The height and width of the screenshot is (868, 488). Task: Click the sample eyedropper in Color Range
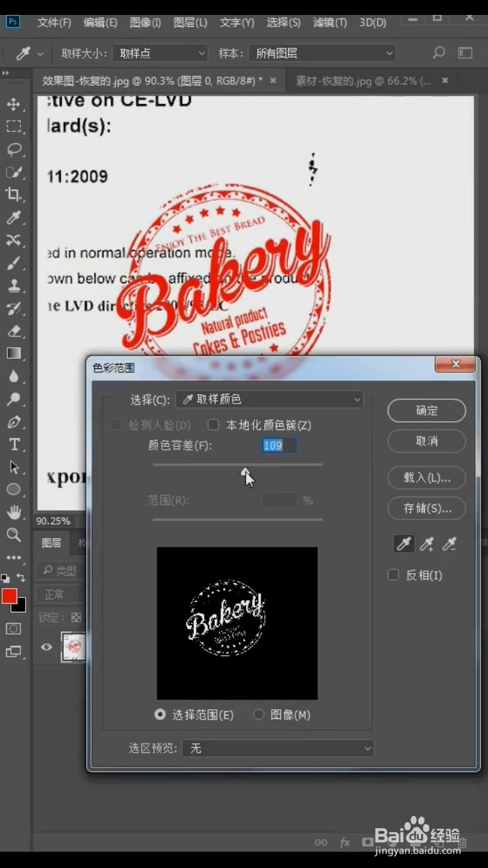click(404, 544)
